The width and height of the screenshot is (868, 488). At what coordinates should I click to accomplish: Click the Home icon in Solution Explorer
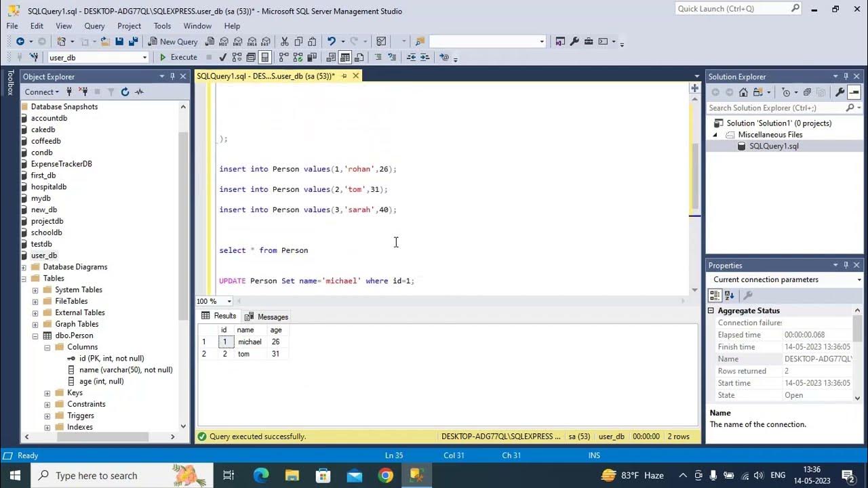point(743,92)
